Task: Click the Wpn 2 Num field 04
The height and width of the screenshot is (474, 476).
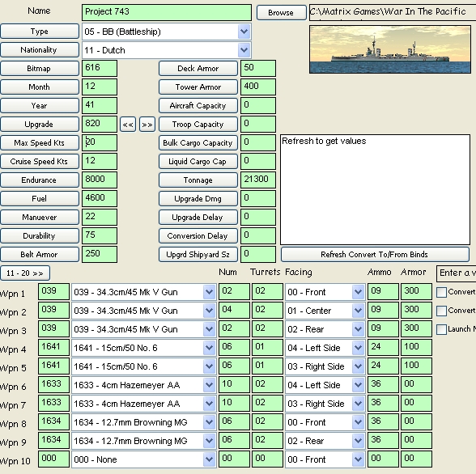Action: 234,311
